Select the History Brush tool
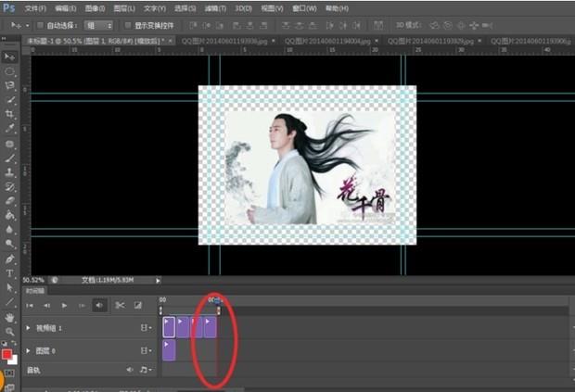The width and height of the screenshot is (575, 392). [x=9, y=186]
